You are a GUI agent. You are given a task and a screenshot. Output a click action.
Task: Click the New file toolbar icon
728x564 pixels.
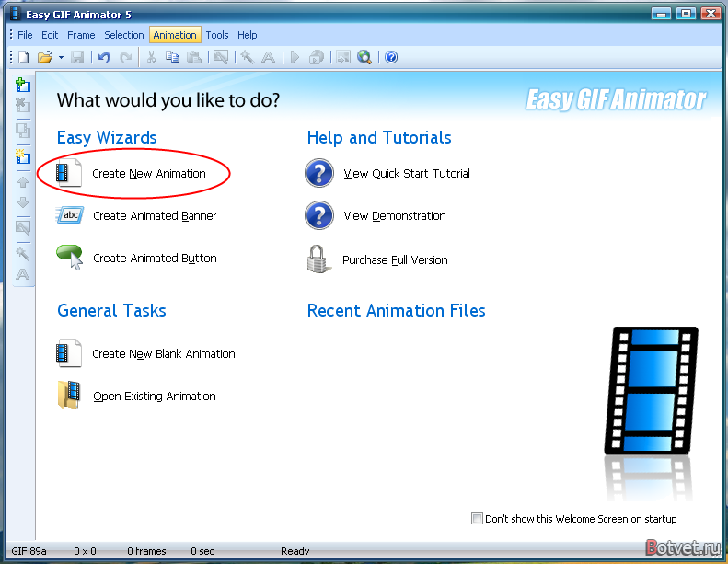point(23,57)
